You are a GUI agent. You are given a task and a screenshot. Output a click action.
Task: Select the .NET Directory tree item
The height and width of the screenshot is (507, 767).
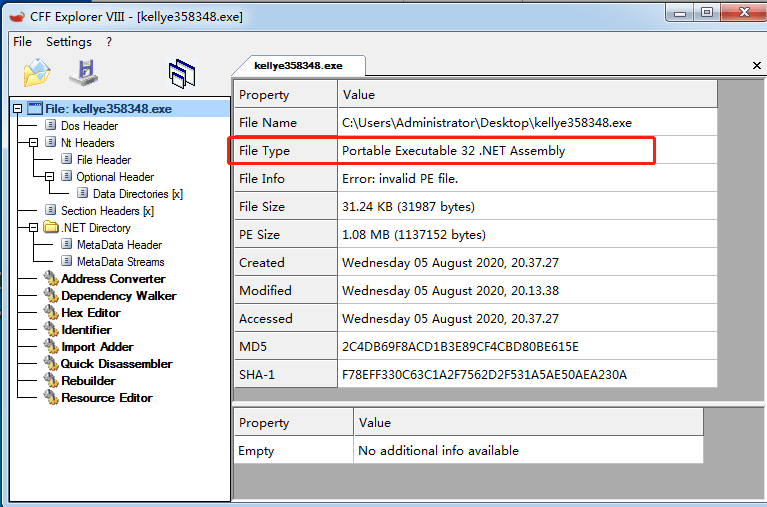[x=96, y=228]
